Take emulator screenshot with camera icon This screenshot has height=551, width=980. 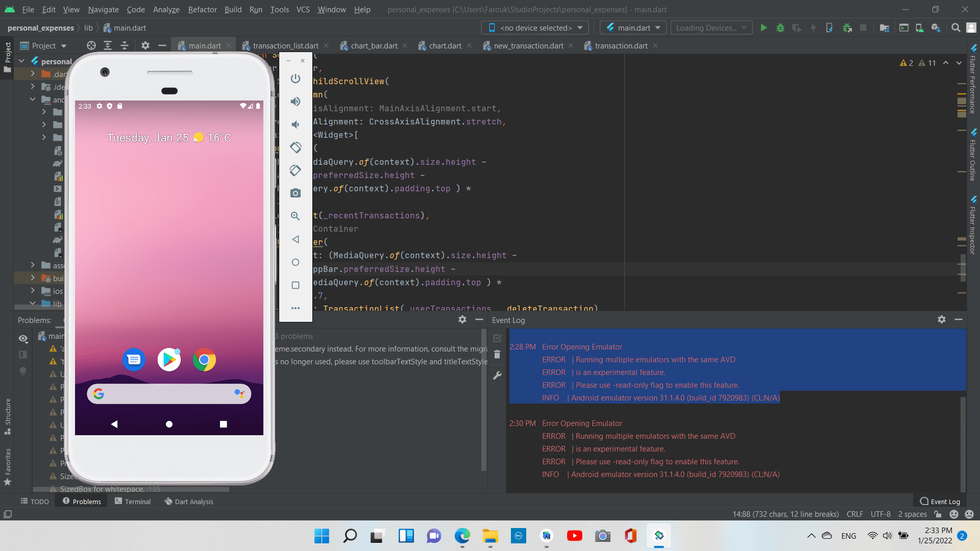pos(295,193)
